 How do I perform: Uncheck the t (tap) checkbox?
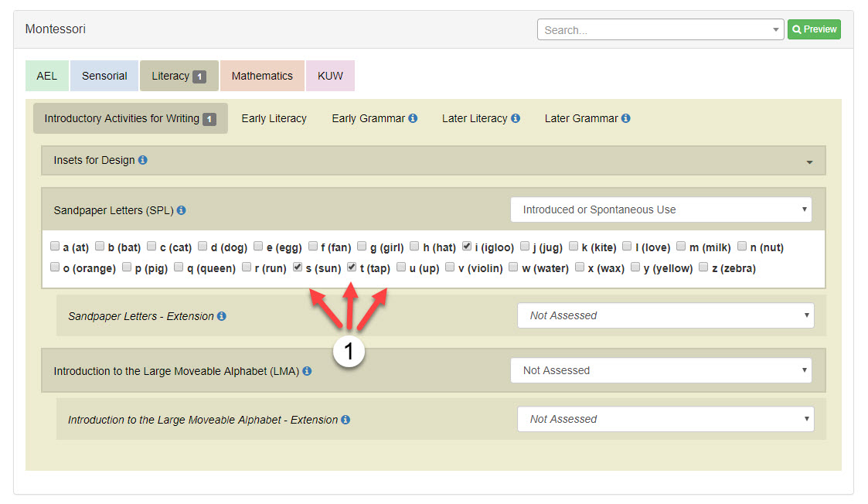[x=352, y=267]
